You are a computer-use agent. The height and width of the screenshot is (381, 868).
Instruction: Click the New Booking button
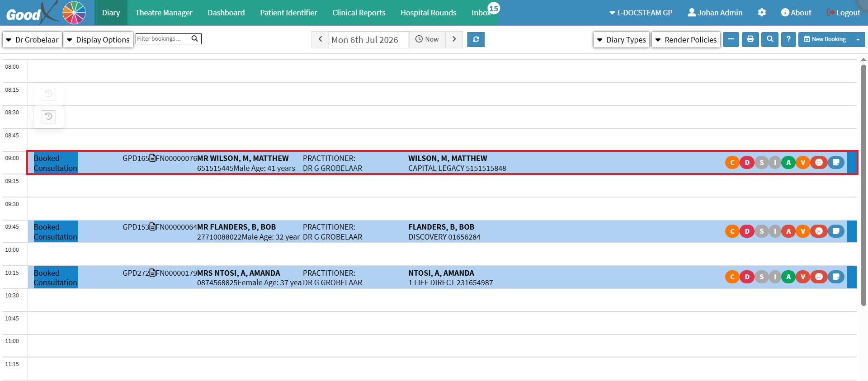coord(825,40)
